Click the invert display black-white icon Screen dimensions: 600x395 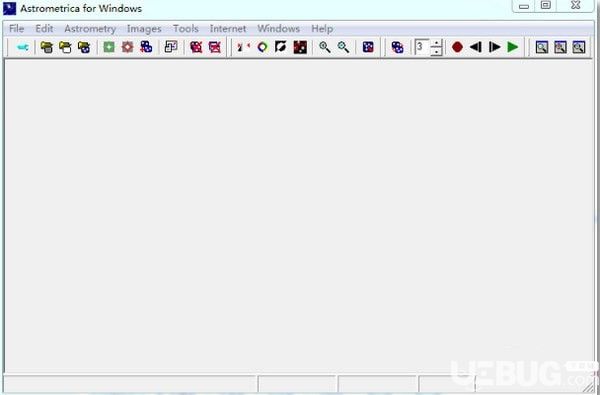click(x=281, y=47)
